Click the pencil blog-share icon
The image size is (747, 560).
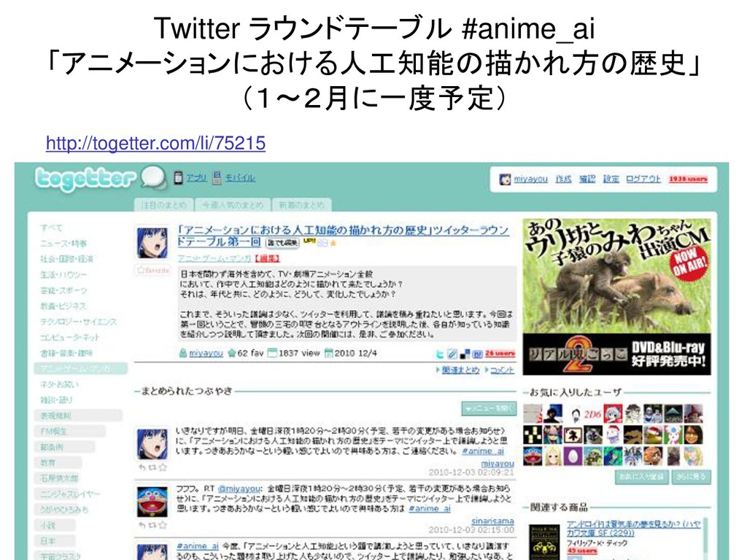452,354
